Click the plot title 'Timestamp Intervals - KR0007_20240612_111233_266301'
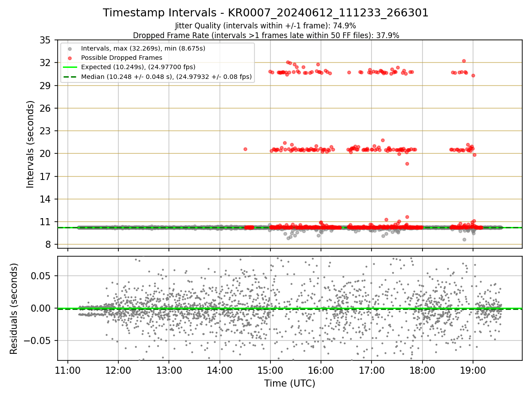The height and width of the screenshot is (399, 532). tap(266, 13)
